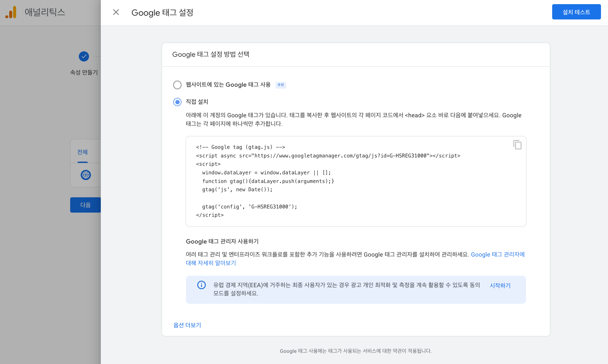Click the 추천 badge
The height and width of the screenshot is (364, 608).
tap(281, 85)
